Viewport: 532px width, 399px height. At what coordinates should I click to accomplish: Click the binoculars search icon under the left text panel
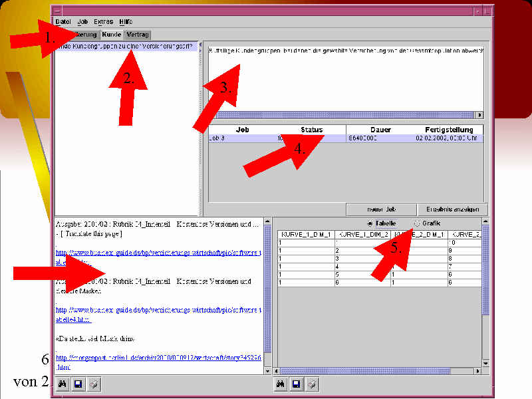(x=62, y=384)
